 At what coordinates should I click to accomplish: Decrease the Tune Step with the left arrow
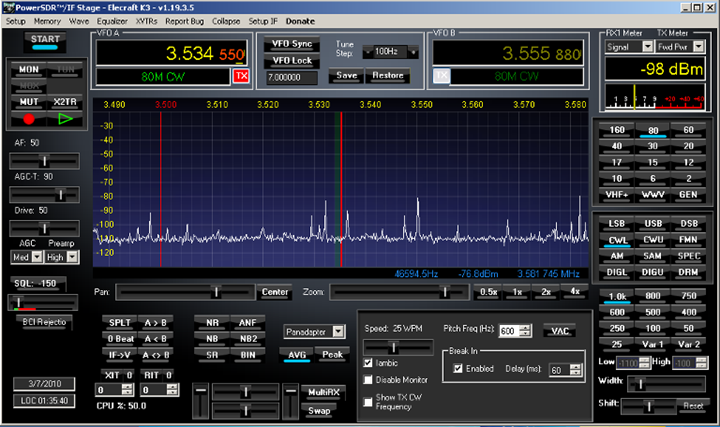(367, 52)
